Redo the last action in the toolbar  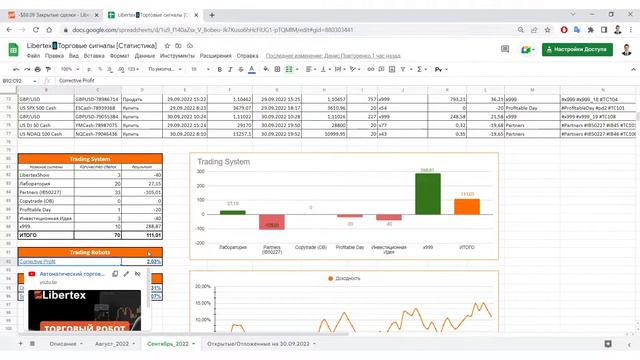27,69
